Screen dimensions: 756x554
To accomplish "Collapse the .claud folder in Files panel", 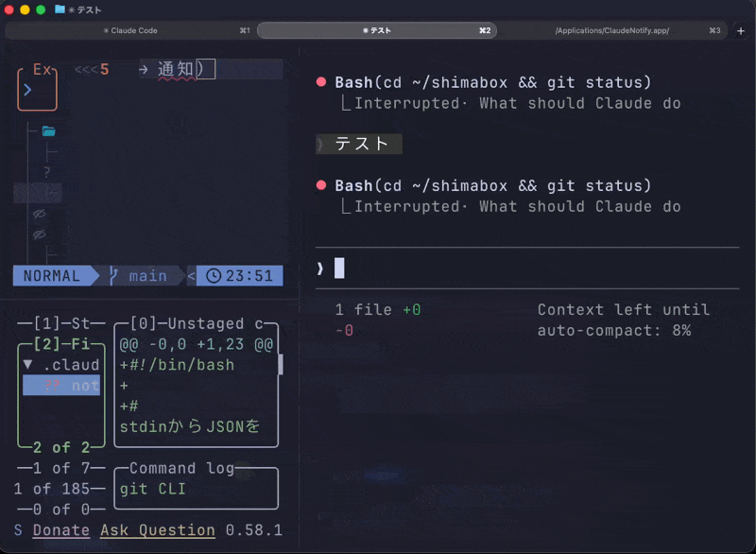I will 27,365.
